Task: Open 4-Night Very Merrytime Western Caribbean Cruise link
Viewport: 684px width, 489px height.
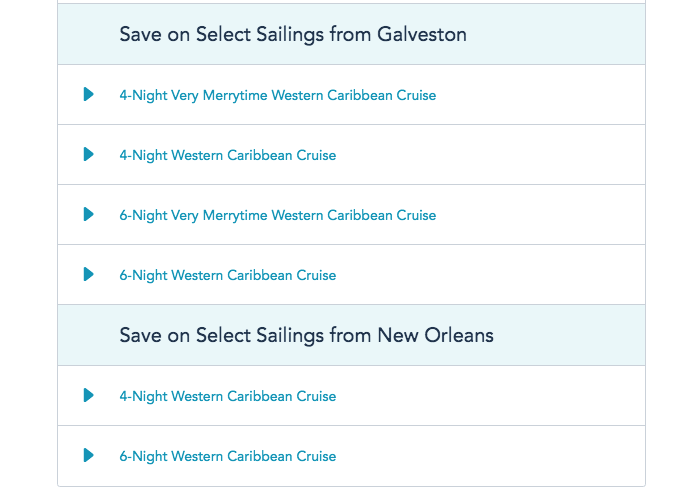Action: [x=277, y=96]
